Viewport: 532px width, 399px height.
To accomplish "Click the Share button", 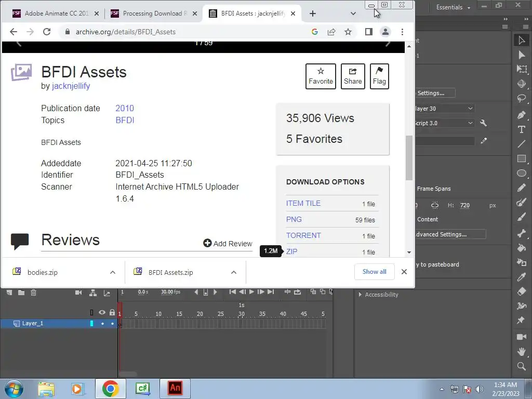I will point(353,76).
